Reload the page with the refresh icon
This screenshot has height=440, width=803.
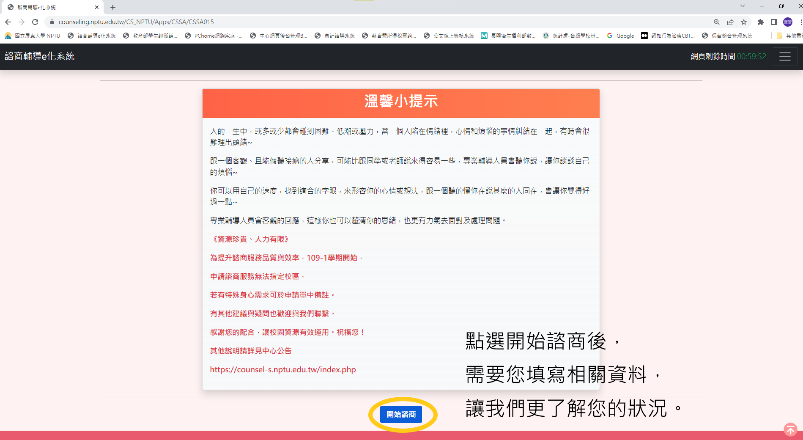click(35, 22)
